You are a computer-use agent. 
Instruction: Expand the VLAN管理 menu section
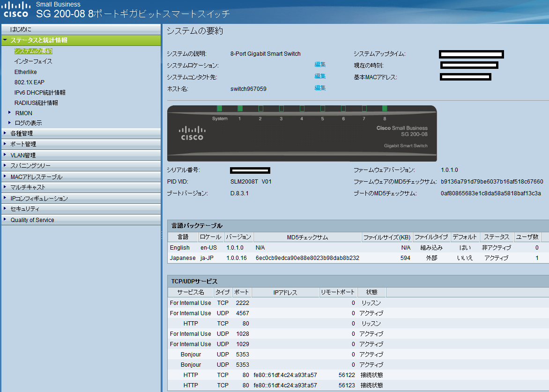81,155
